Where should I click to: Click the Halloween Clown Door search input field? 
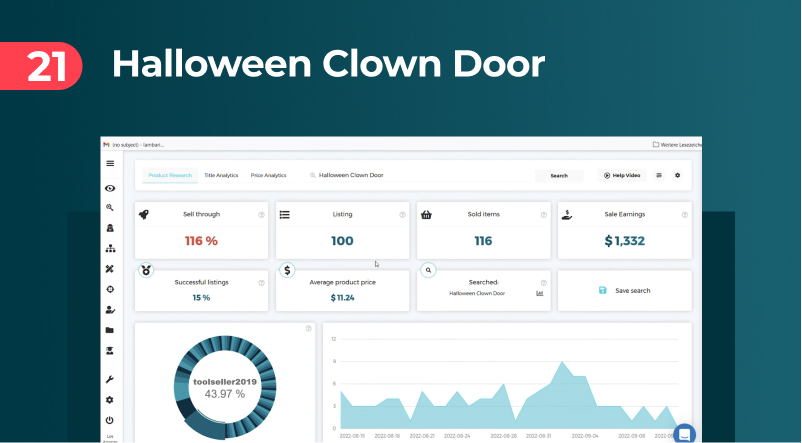(x=419, y=175)
